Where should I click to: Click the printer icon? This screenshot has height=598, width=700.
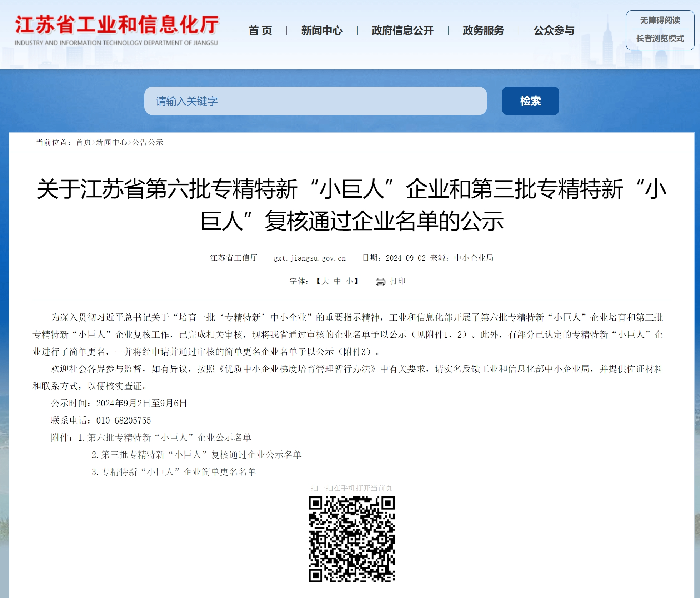(x=380, y=282)
